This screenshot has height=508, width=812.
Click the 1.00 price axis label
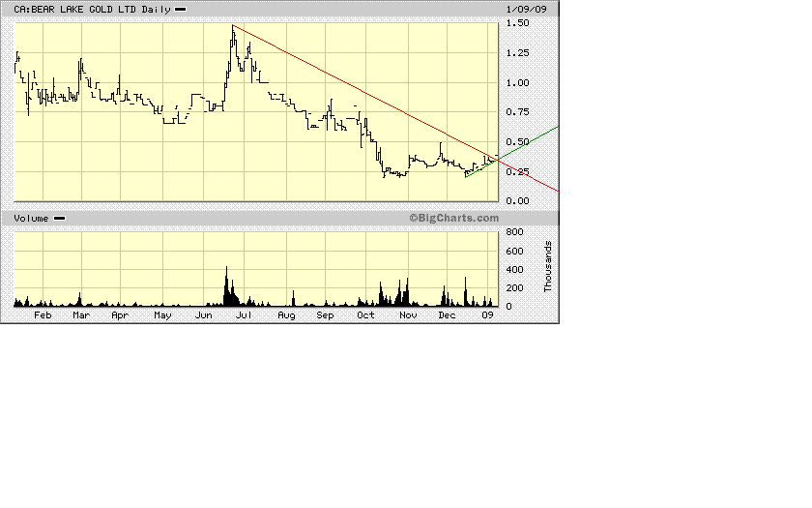pos(517,83)
